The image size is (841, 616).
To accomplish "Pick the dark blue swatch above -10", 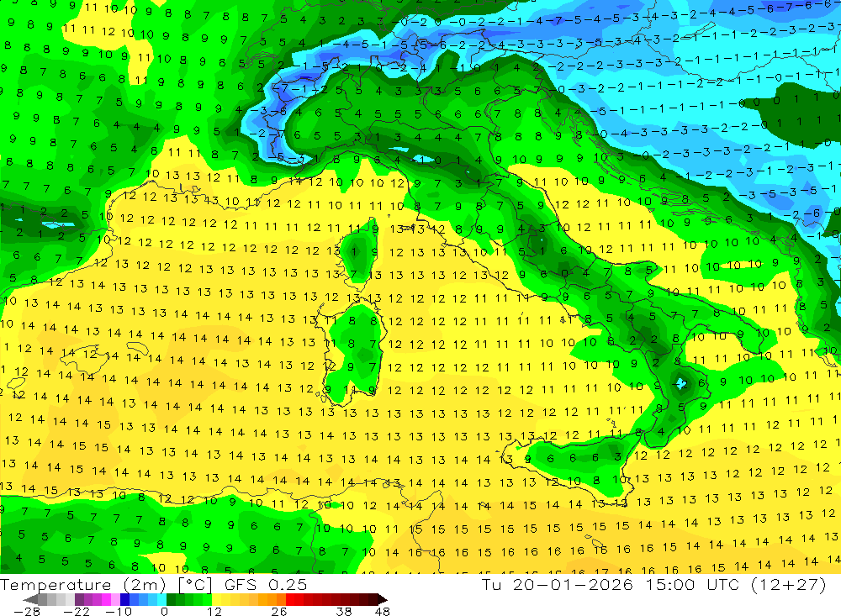I will point(125,599).
